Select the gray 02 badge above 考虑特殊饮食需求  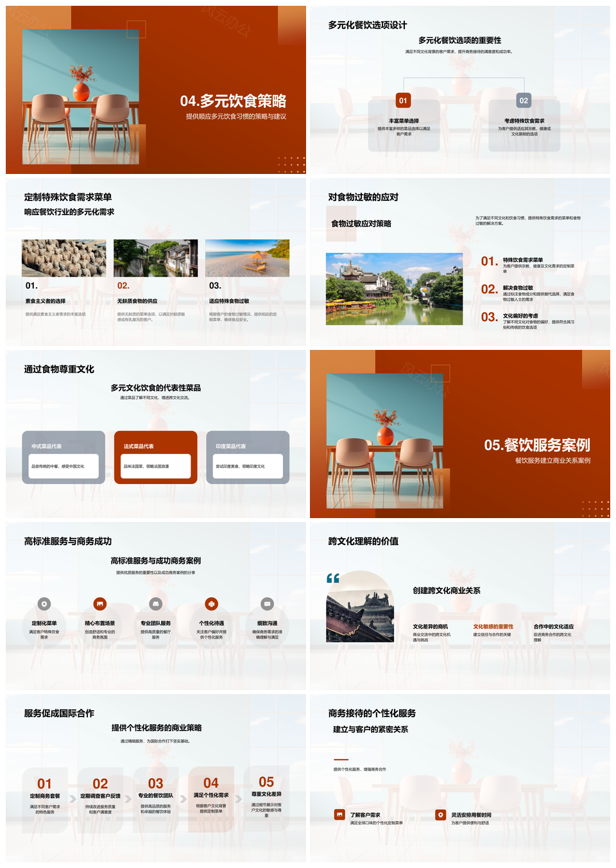tap(524, 100)
